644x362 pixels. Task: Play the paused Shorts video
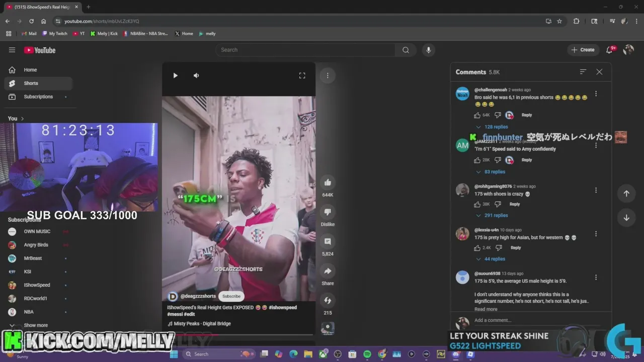coord(175,75)
